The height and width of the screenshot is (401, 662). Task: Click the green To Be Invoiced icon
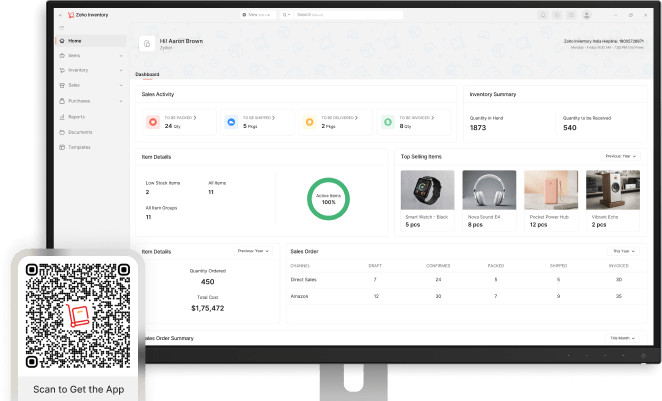coord(388,122)
